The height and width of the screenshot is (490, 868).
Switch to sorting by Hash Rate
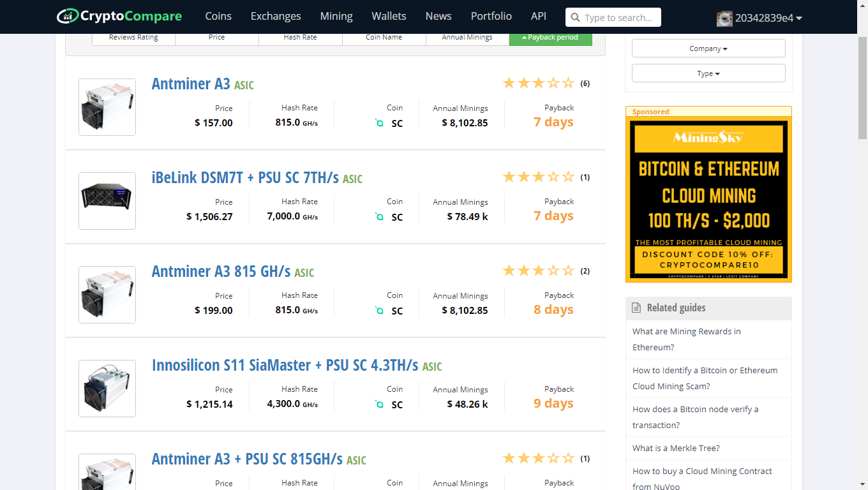[300, 36]
